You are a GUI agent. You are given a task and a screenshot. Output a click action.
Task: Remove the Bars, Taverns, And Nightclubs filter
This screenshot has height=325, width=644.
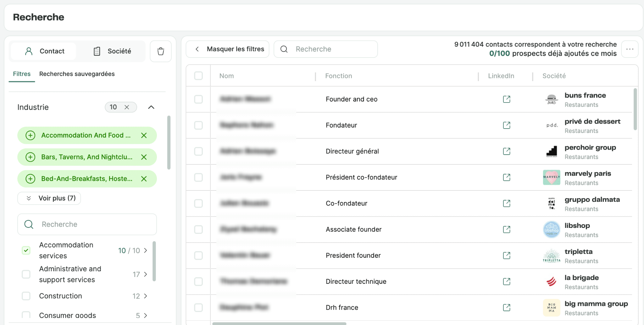tap(144, 157)
